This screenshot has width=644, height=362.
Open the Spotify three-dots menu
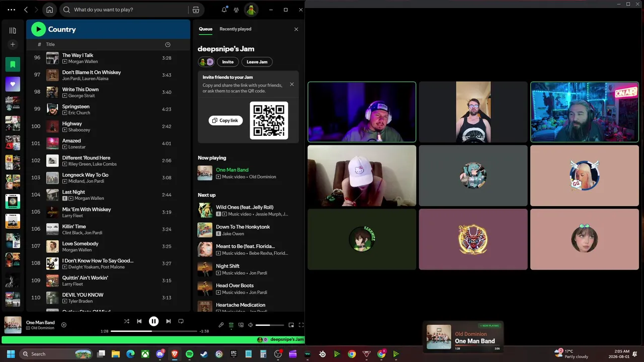[11, 10]
